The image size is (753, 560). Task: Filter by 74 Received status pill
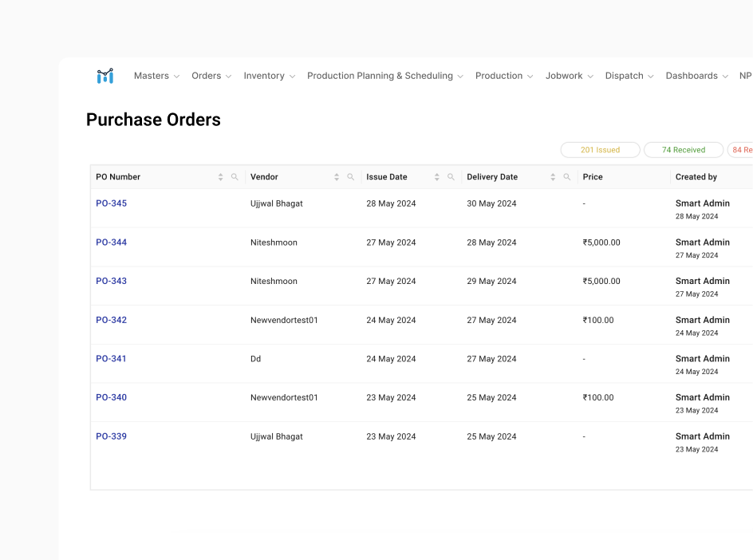pos(684,150)
